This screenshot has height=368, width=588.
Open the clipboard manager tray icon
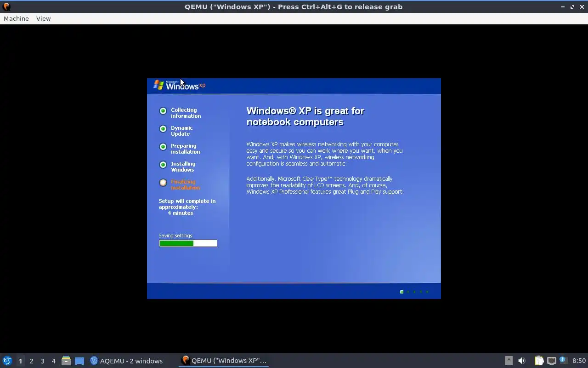(539, 361)
